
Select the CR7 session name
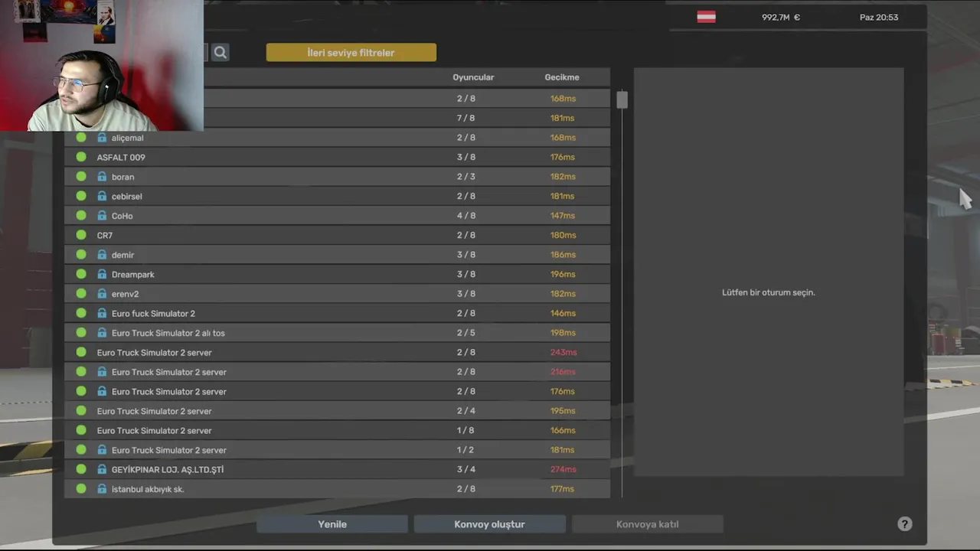pos(105,236)
